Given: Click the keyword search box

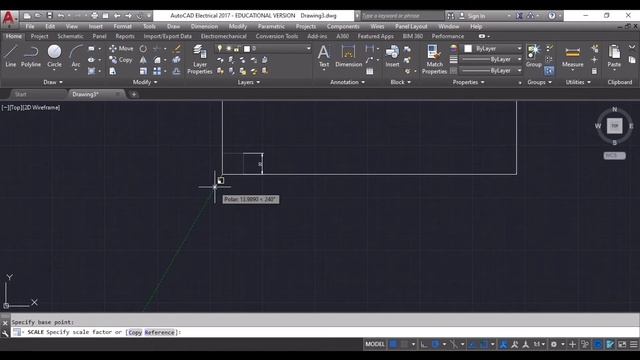Looking at the screenshot, I should pos(402,16).
